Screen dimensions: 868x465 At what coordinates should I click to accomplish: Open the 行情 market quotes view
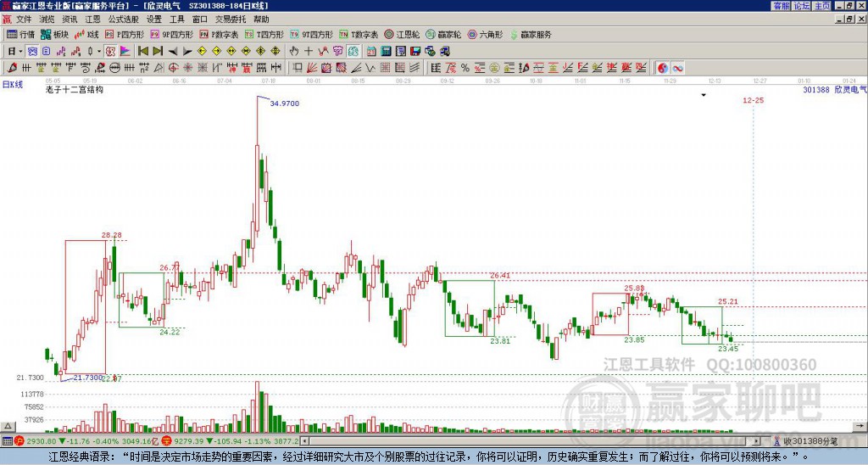point(20,34)
